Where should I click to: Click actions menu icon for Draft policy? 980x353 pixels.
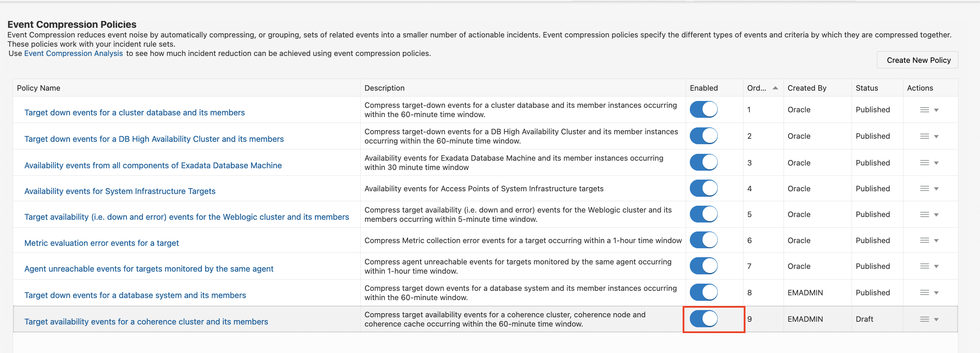click(924, 320)
